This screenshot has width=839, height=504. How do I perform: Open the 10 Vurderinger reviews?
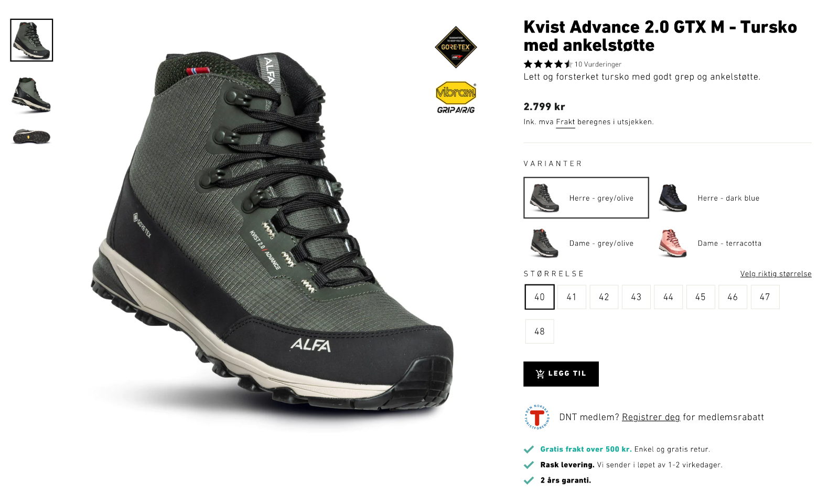[x=598, y=64]
